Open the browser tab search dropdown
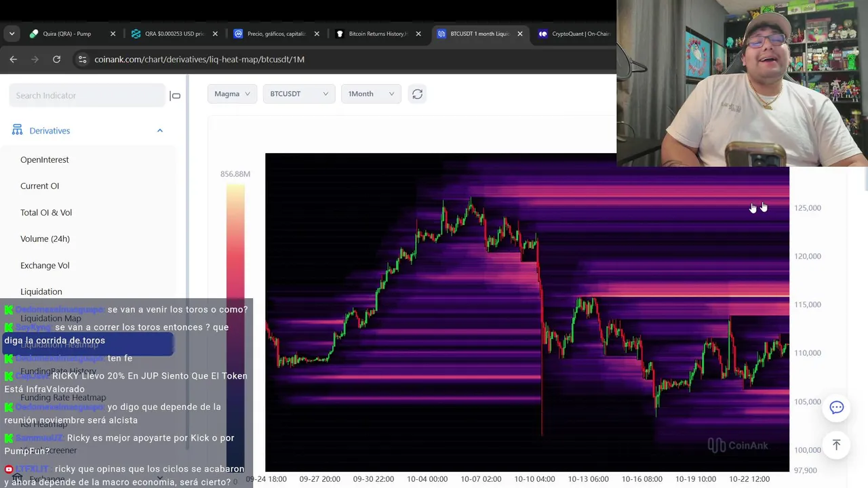 click(12, 34)
